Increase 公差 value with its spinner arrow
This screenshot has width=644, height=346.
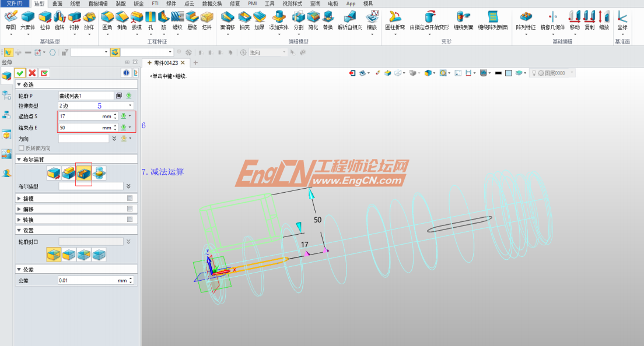129,278
